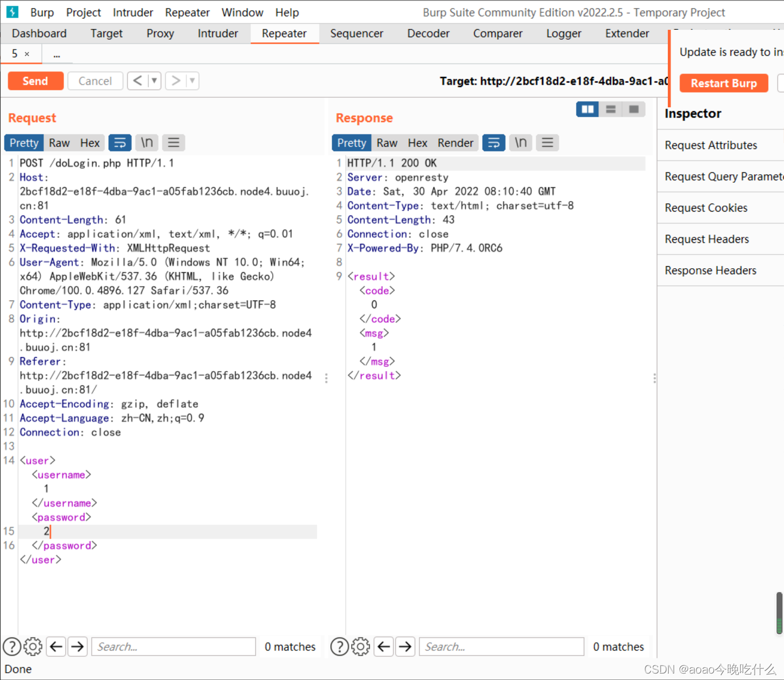Toggle word wrap in Request editor
Screen dimensions: 784x680
click(x=120, y=143)
